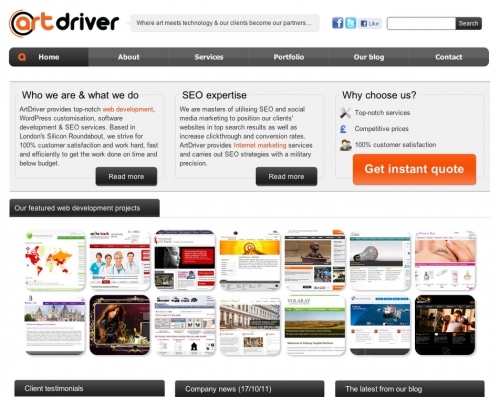This screenshot has height=397, width=500.
Task: Open the red-haired woman project thumbnail
Action: (120, 325)
